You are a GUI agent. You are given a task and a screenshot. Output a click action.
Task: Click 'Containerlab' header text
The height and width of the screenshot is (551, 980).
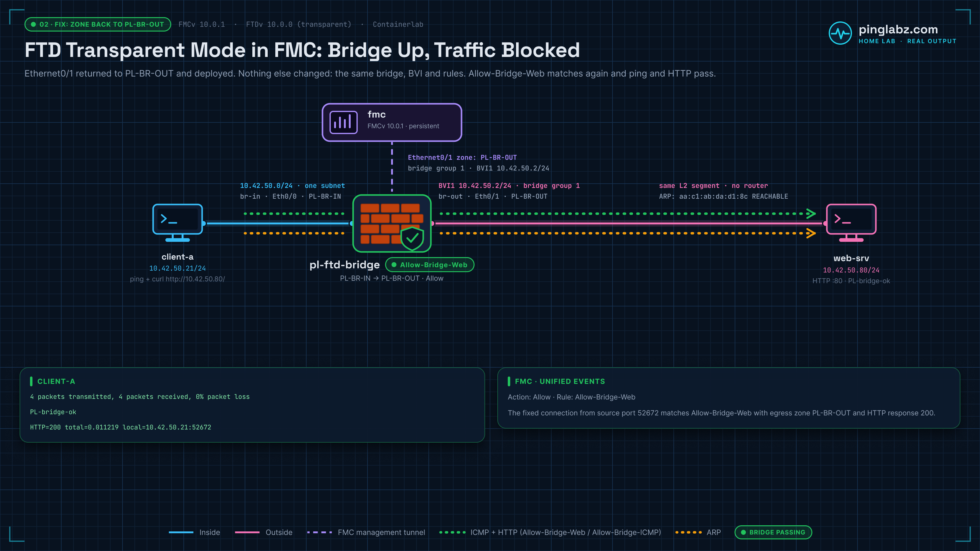pos(398,24)
